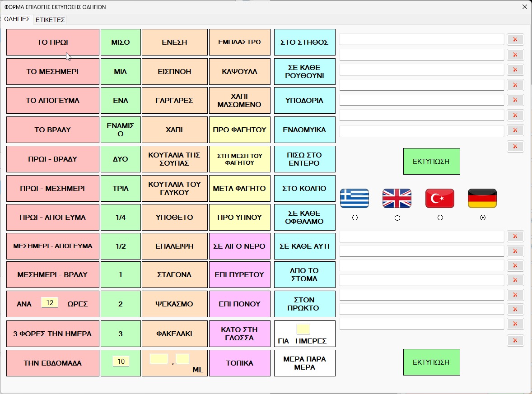Screen dimensions: 532x394
Task: Click the red X beside first lower field
Action: 515,236
